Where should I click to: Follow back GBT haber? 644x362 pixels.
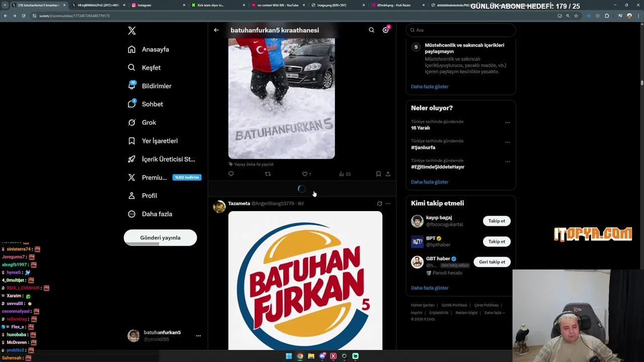pyautogui.click(x=492, y=262)
